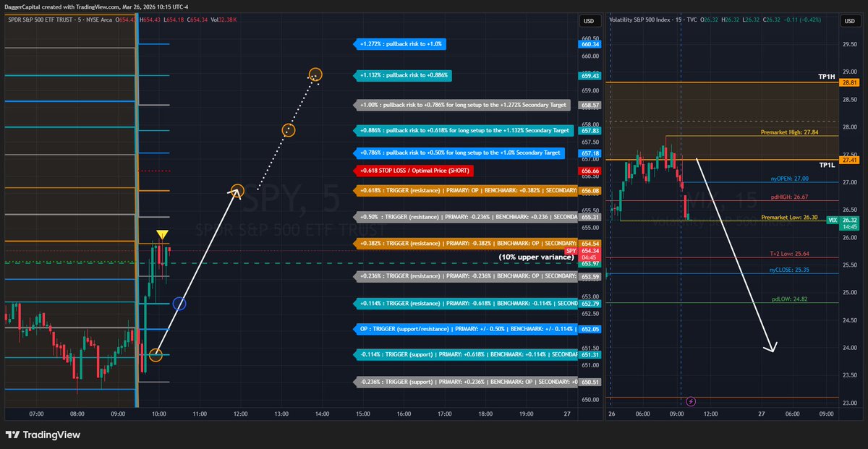Select the gray -0.236% TRIGGER support label

pyautogui.click(x=467, y=382)
